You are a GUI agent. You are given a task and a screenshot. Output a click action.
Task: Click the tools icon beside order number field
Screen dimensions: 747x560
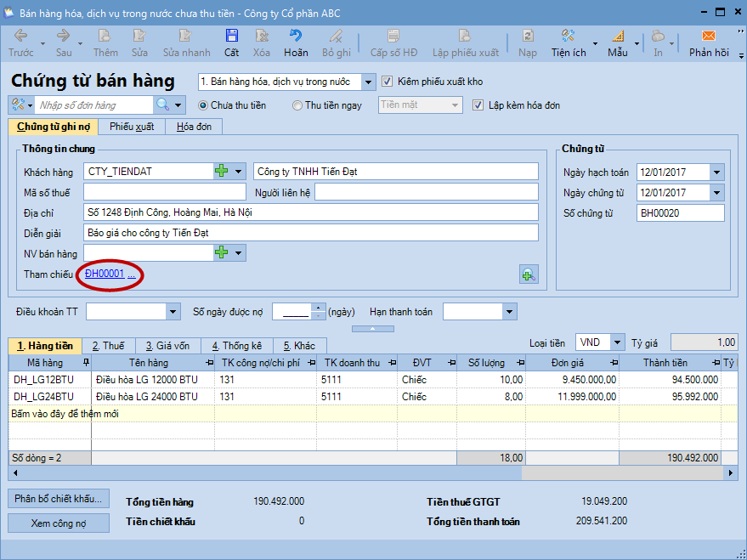coord(18,105)
